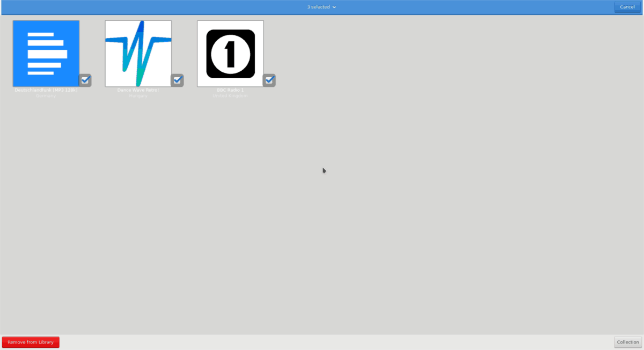Click the 'United Kingdom' country label
This screenshot has width=644, height=350.
pos(230,96)
